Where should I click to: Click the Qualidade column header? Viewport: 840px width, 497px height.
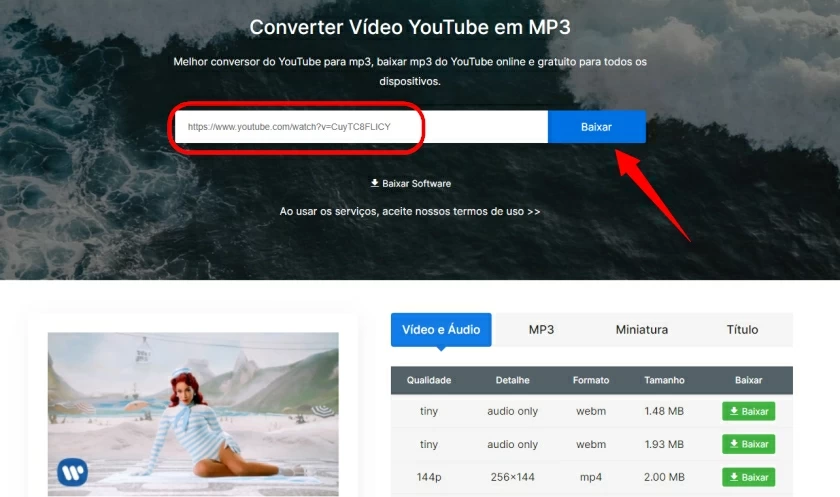[429, 380]
